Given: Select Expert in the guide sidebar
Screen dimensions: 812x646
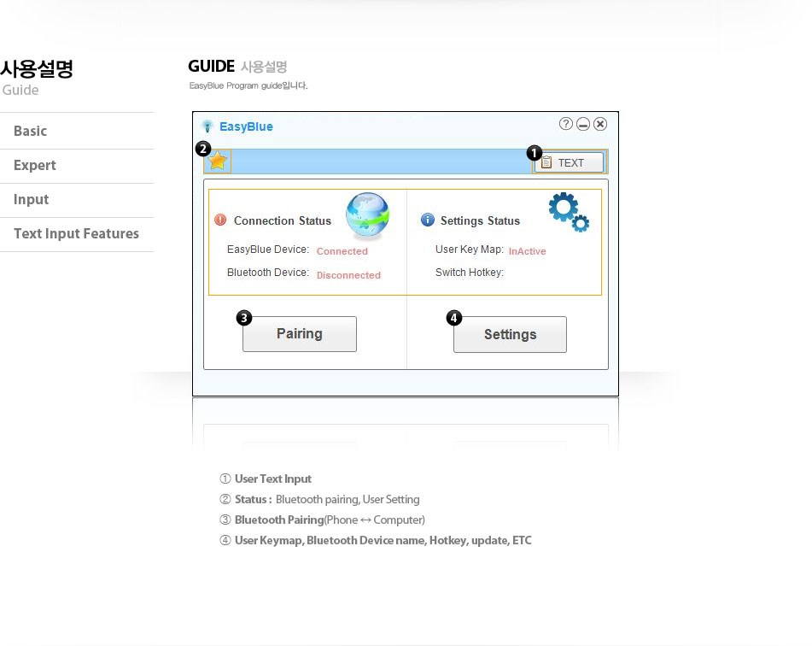Looking at the screenshot, I should point(35,165).
